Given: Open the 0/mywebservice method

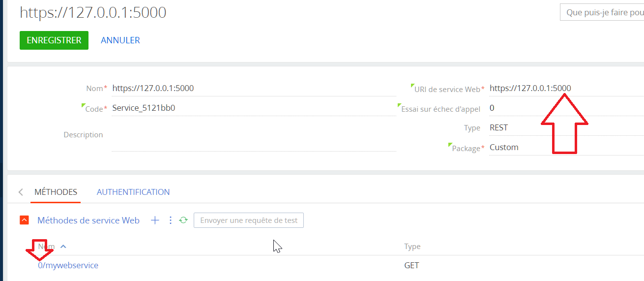Looking at the screenshot, I should [68, 265].
